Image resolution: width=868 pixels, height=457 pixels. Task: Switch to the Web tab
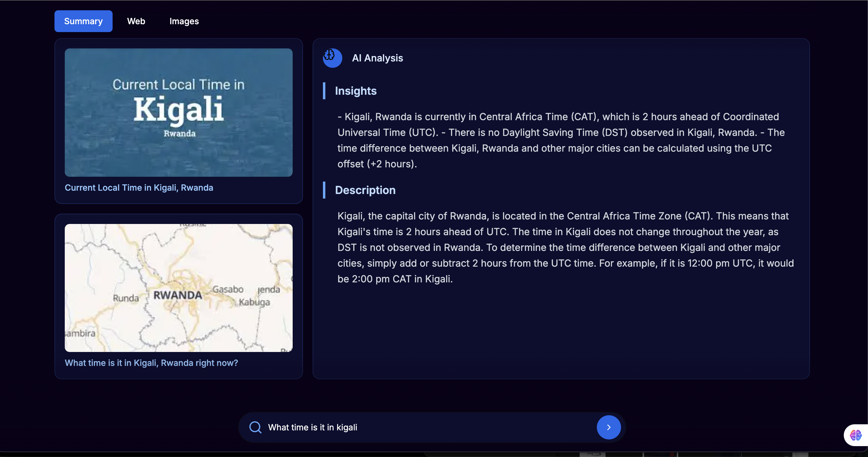click(x=136, y=21)
